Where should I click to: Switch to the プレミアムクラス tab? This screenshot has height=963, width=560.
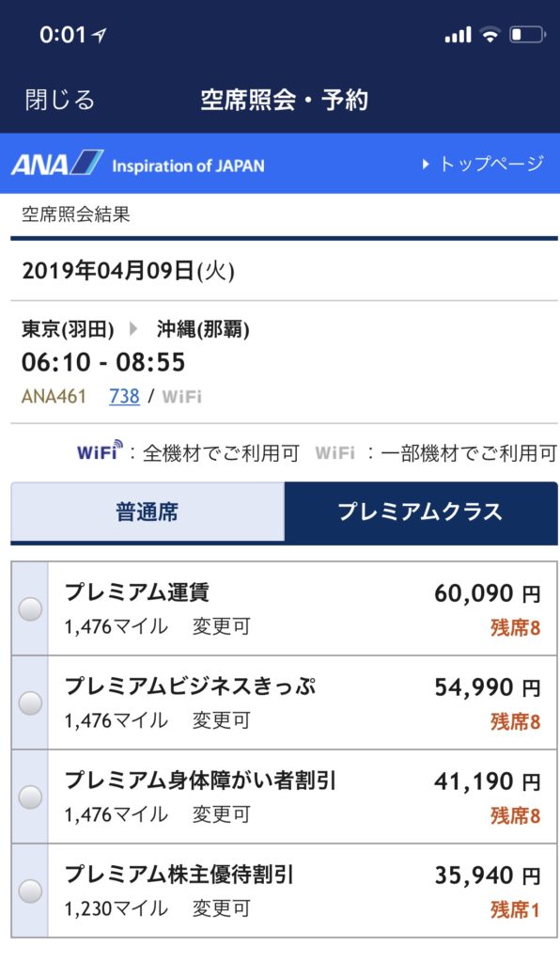[x=421, y=512]
